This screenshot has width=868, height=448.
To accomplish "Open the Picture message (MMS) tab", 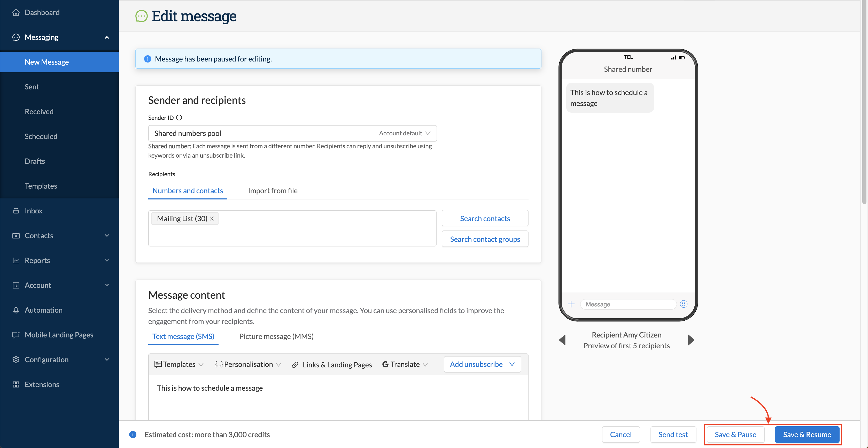I will click(x=276, y=336).
